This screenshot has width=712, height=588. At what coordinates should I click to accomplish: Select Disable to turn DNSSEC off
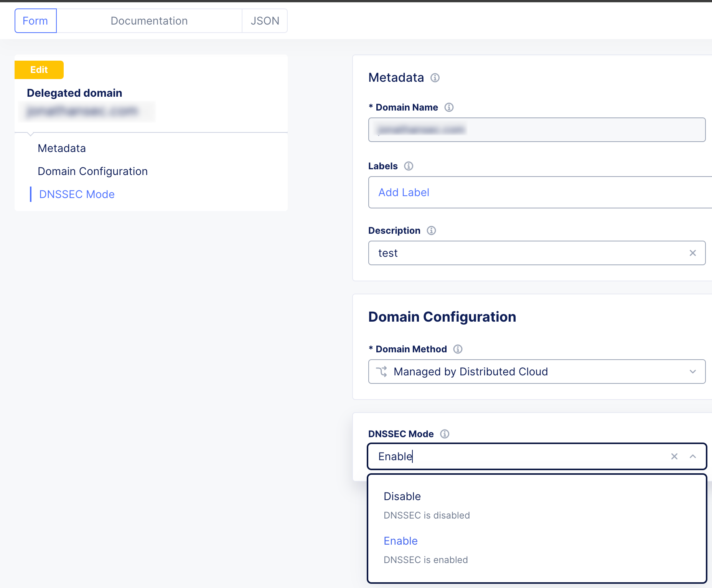(x=402, y=496)
